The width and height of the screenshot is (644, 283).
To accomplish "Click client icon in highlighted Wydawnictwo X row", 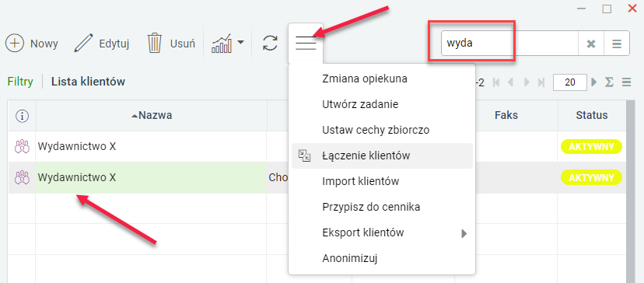I will point(22,177).
